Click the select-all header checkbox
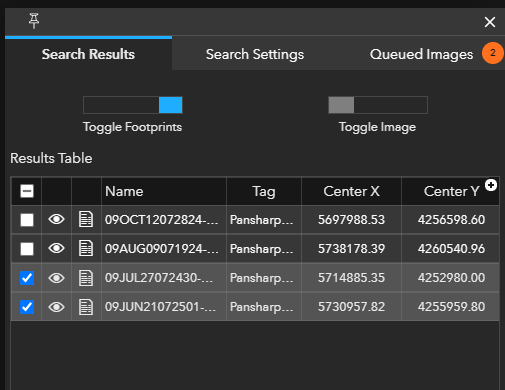Screen dimensions: 505x390 tap(27, 191)
